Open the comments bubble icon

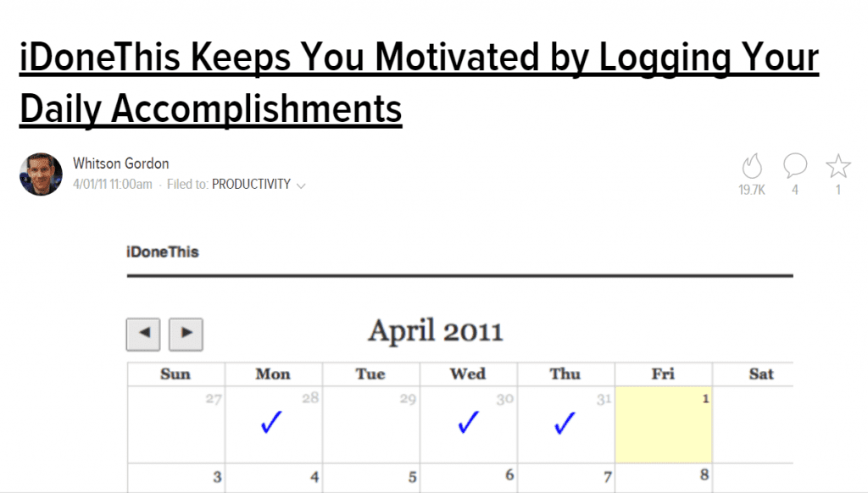[794, 166]
